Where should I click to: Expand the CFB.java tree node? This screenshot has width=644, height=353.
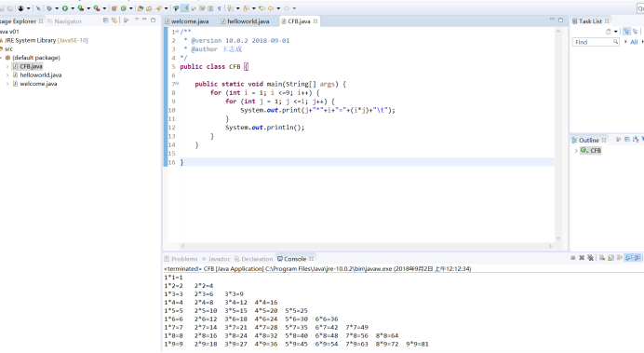click(7, 66)
